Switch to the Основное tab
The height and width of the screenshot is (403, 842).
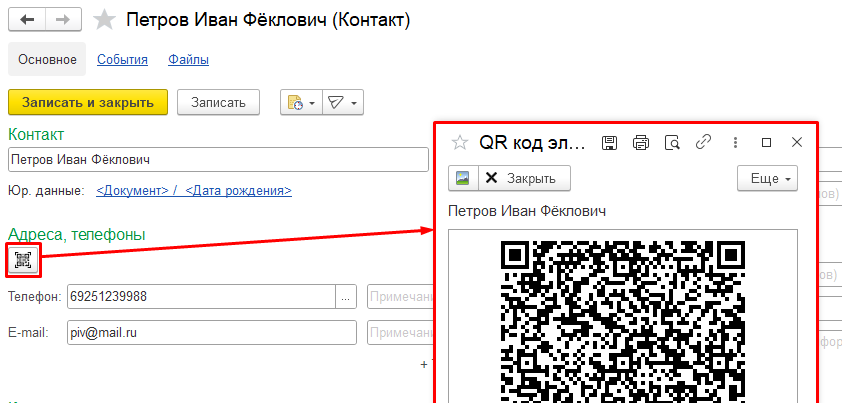tap(47, 60)
